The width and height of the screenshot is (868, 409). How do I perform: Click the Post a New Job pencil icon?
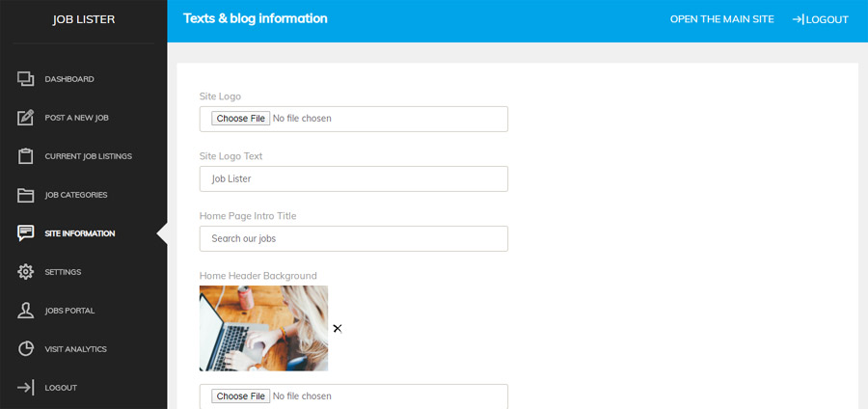tap(26, 118)
